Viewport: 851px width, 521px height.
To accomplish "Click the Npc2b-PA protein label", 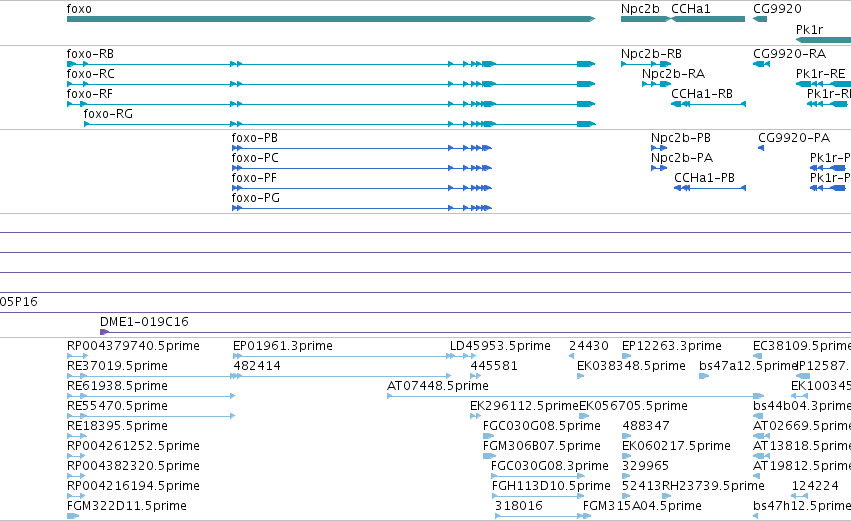I will [682, 158].
